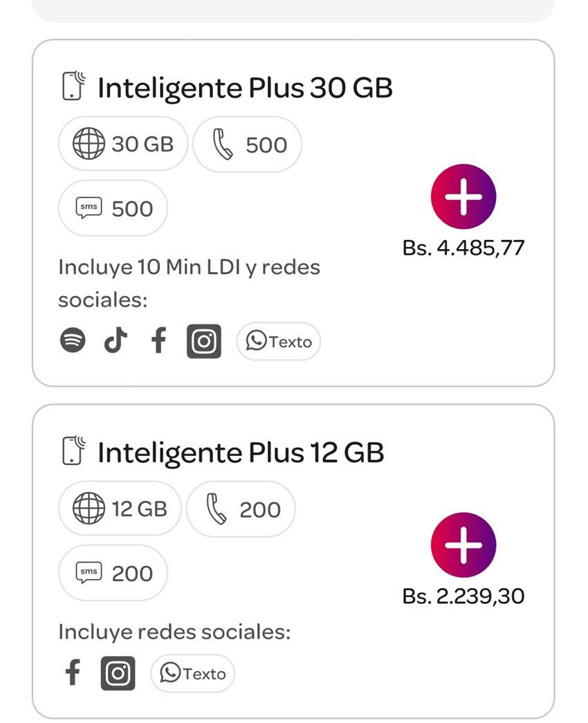Image resolution: width=588 pixels, height=723 pixels.
Task: Tap the TikTok icon in 30 GB plan
Action: click(x=116, y=341)
